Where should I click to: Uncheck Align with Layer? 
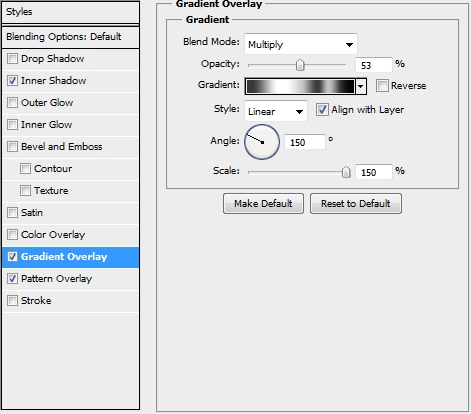click(322, 110)
